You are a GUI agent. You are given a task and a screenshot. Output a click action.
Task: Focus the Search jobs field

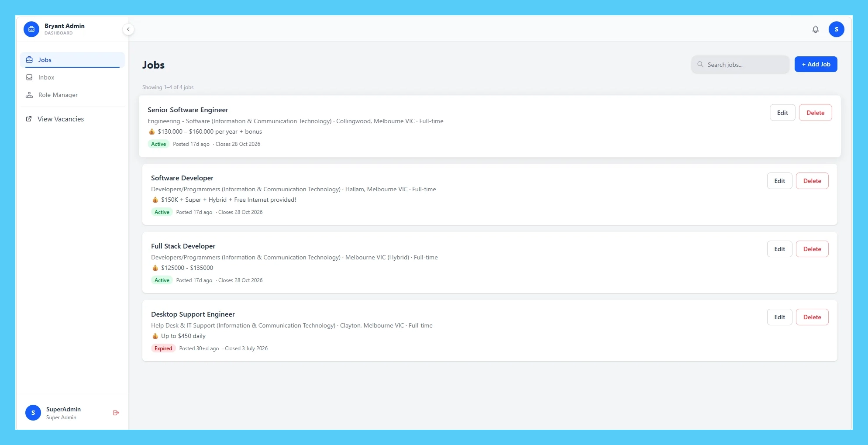coord(740,65)
